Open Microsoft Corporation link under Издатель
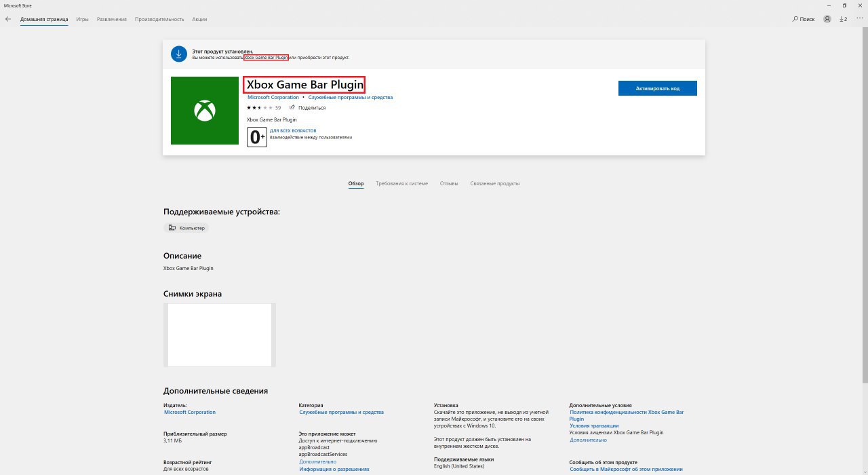Screen dimensions: 868x475 (190, 412)
